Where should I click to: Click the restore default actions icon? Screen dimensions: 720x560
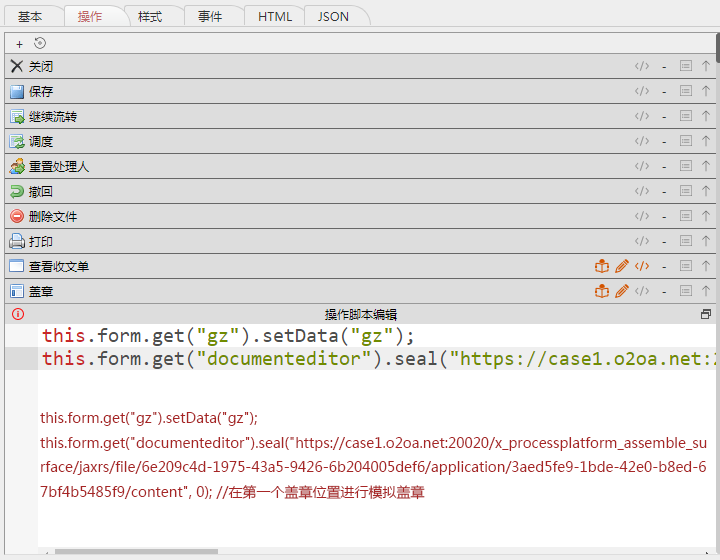(40, 43)
